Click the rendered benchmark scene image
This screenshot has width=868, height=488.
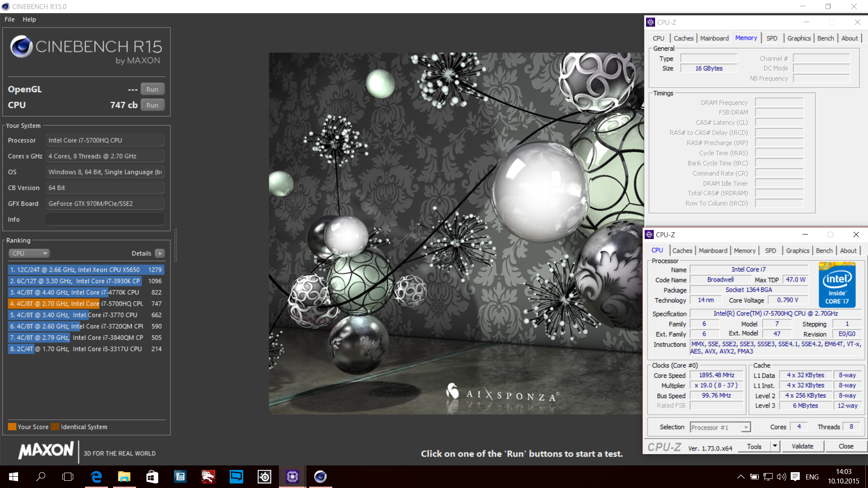pyautogui.click(x=456, y=233)
